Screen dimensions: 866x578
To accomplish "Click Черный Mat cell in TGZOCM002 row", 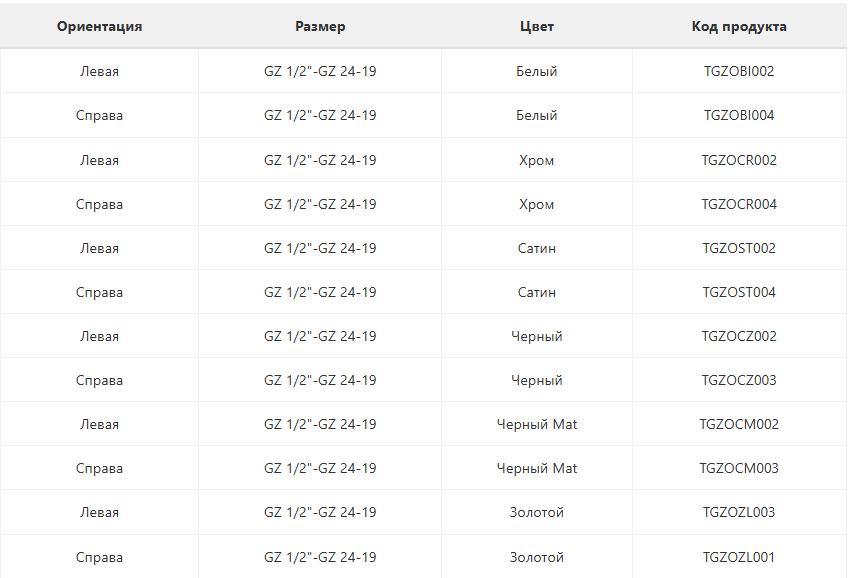I will click(x=537, y=424).
